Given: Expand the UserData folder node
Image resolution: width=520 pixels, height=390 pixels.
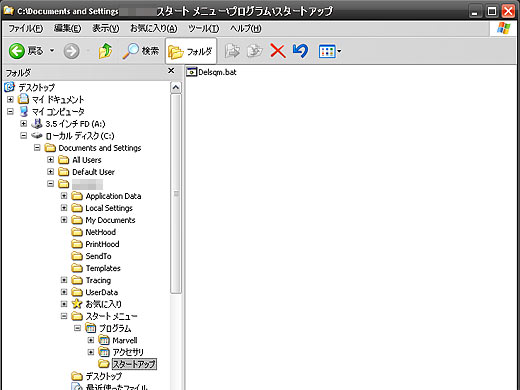Looking at the screenshot, I should pyautogui.click(x=64, y=292).
